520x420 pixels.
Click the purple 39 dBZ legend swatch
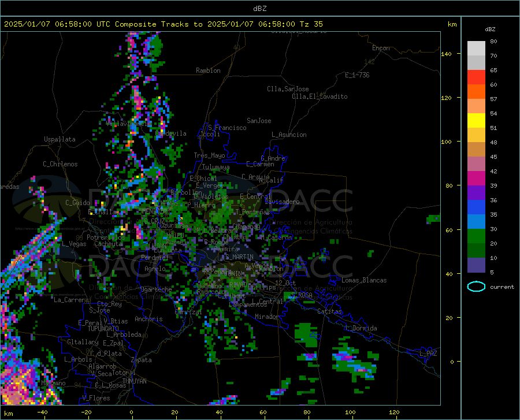pyautogui.click(x=476, y=193)
